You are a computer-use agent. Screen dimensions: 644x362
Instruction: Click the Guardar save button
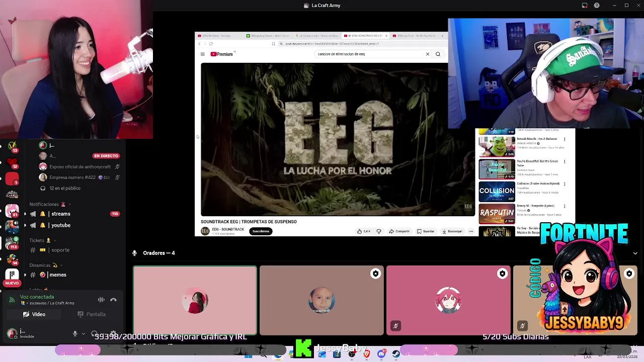[x=426, y=231]
